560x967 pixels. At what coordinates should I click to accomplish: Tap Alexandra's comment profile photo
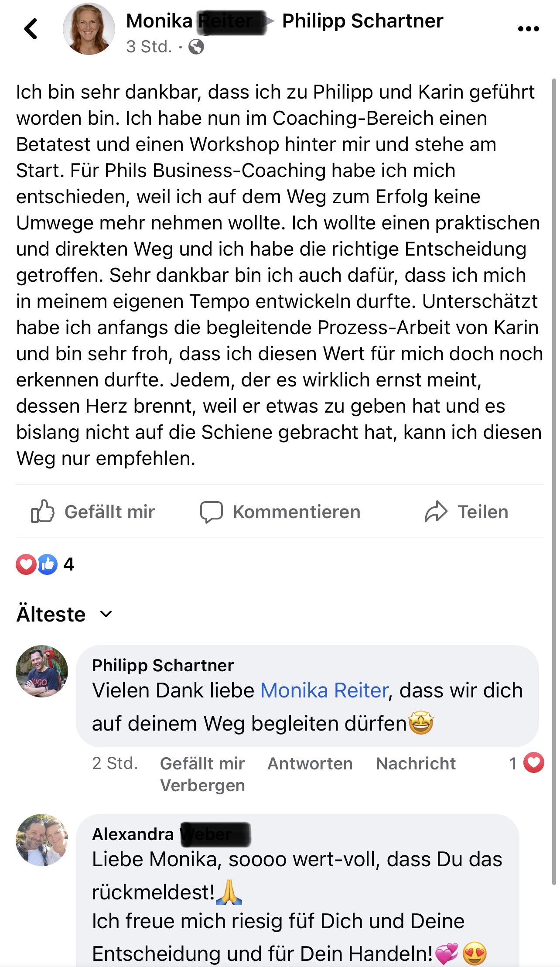tap(42, 840)
